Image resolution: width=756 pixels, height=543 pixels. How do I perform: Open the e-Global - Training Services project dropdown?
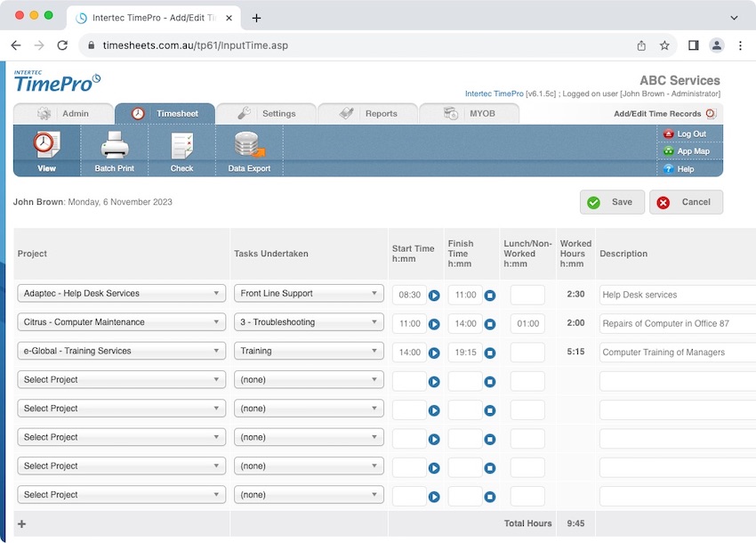pyautogui.click(x=122, y=351)
